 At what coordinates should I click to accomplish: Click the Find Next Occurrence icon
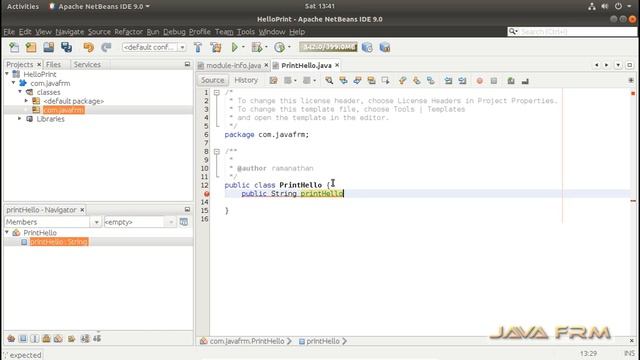357,81
